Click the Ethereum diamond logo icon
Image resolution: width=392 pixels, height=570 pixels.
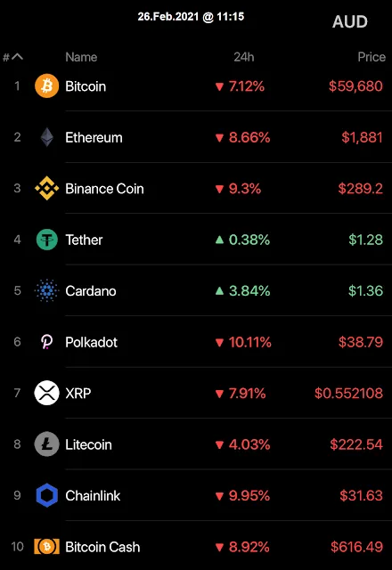(x=46, y=137)
